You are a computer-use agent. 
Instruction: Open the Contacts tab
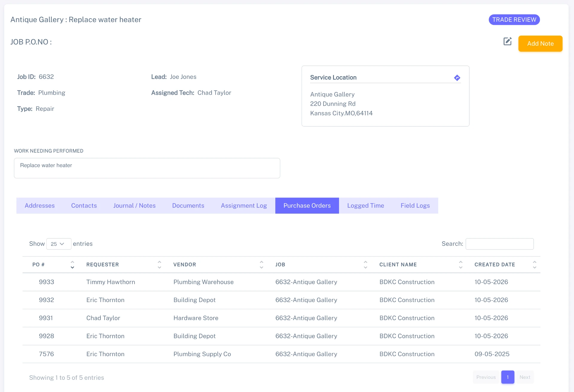click(x=84, y=206)
